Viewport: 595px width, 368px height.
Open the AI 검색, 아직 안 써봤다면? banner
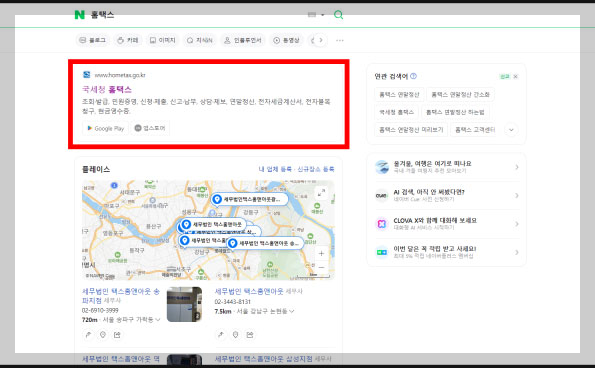pos(446,195)
